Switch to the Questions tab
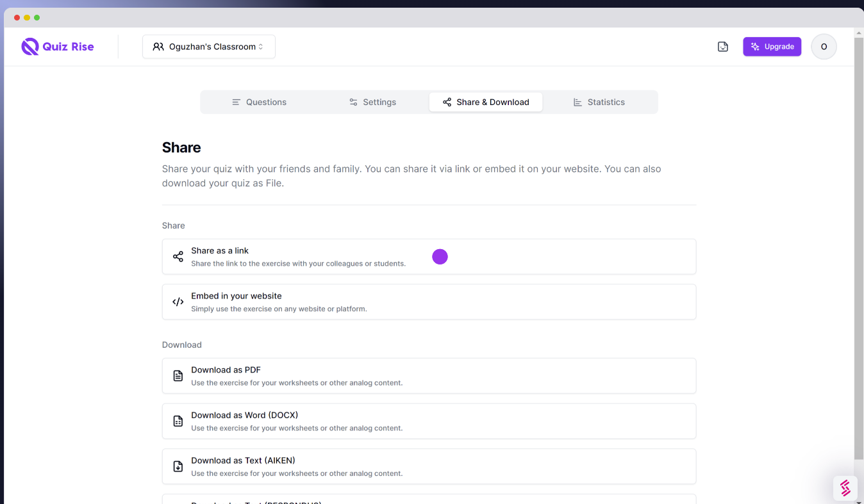The width and height of the screenshot is (864, 504). [x=259, y=102]
